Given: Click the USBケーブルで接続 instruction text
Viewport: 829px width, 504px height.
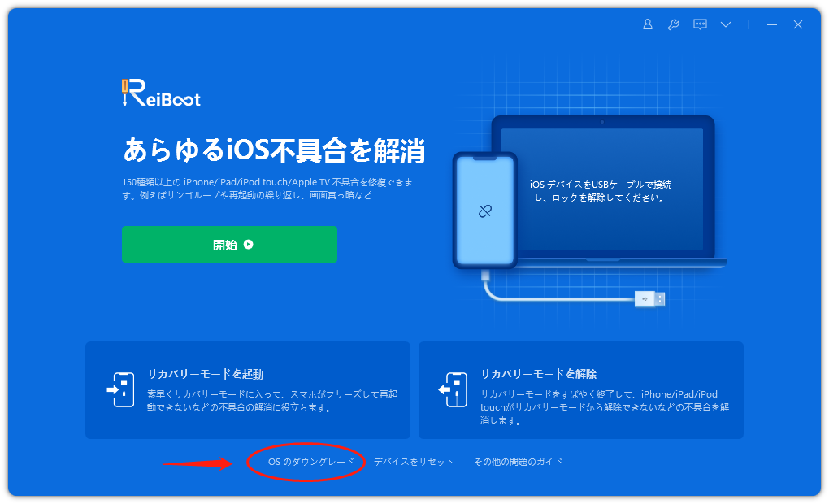Looking at the screenshot, I should (601, 191).
